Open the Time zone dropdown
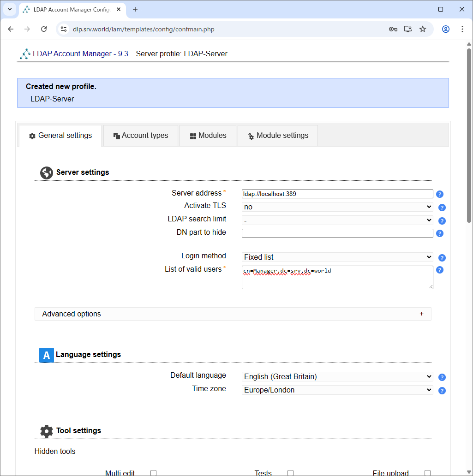The image size is (473, 476). pyautogui.click(x=337, y=390)
